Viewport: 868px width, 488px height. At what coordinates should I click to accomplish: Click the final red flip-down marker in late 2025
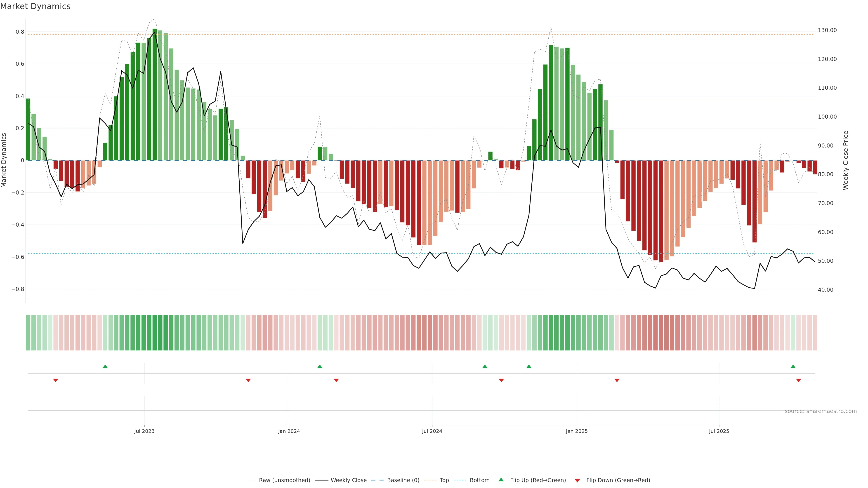coord(798,380)
